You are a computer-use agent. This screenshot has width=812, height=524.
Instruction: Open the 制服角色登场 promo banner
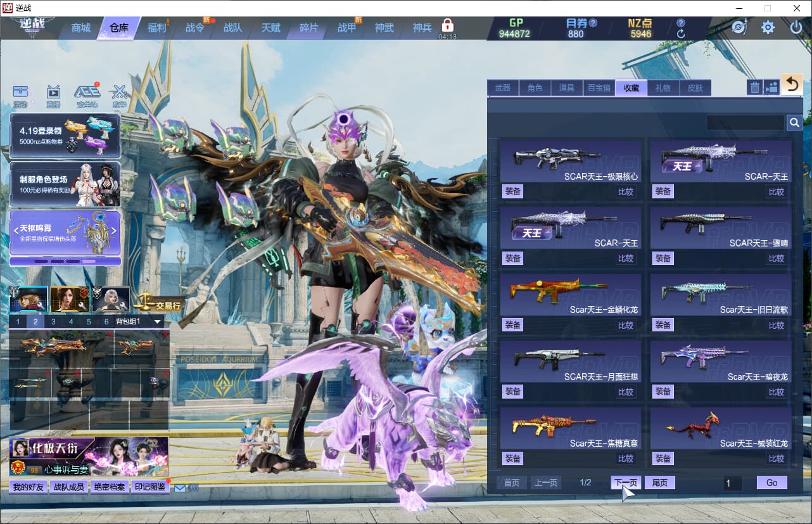click(65, 184)
